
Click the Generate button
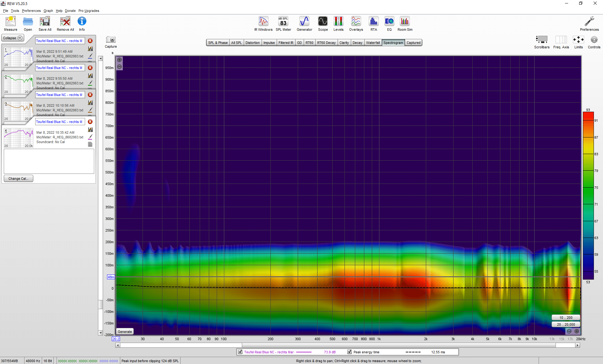tap(125, 332)
